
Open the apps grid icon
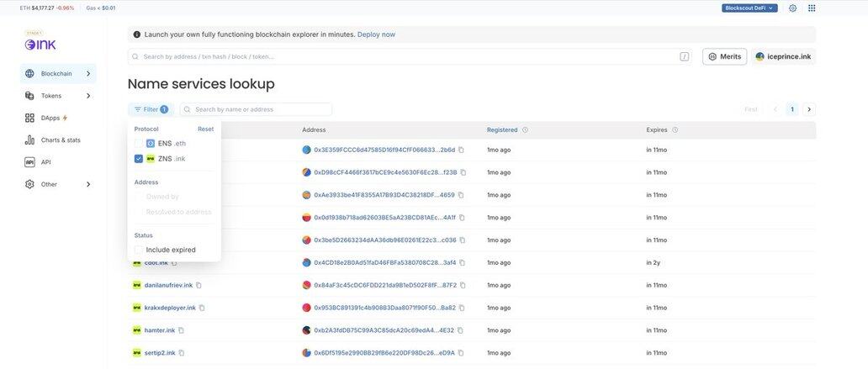[x=812, y=8]
